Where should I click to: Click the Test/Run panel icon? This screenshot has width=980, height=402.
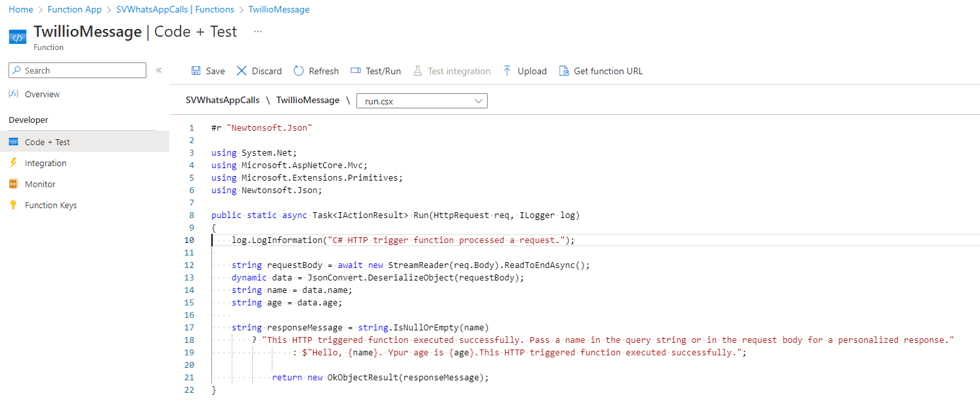[356, 71]
